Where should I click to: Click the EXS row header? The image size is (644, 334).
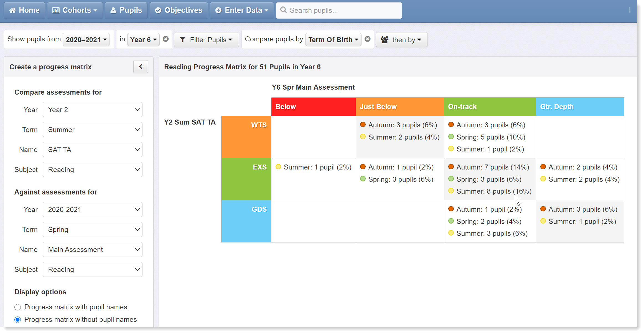point(246,179)
